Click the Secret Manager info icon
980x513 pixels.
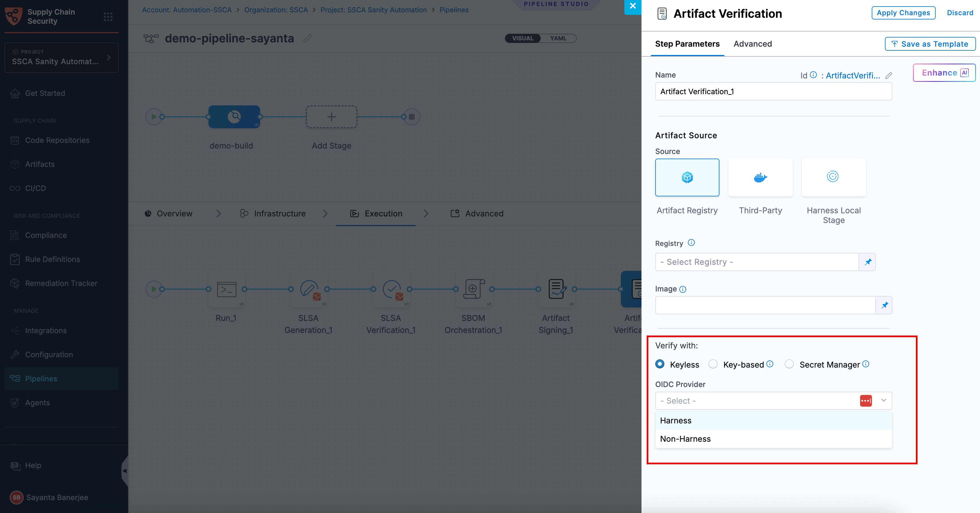tap(865, 364)
